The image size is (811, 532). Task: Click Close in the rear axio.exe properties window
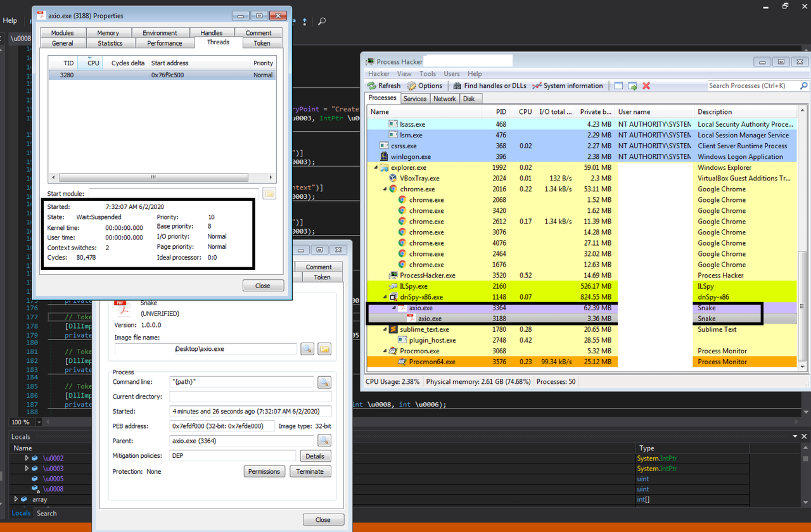[x=323, y=519]
